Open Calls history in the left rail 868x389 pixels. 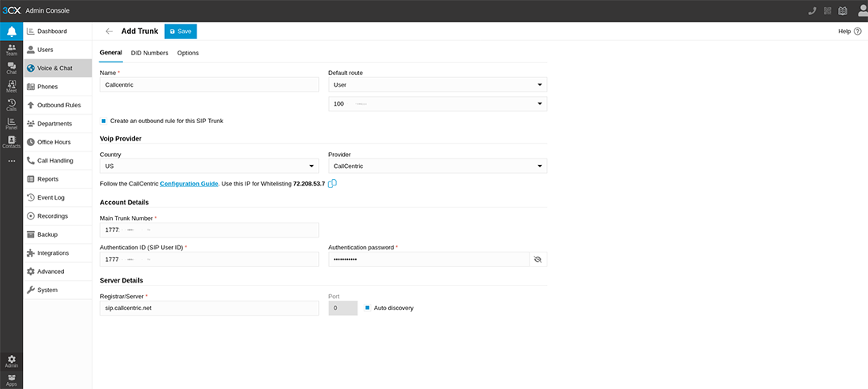11,105
